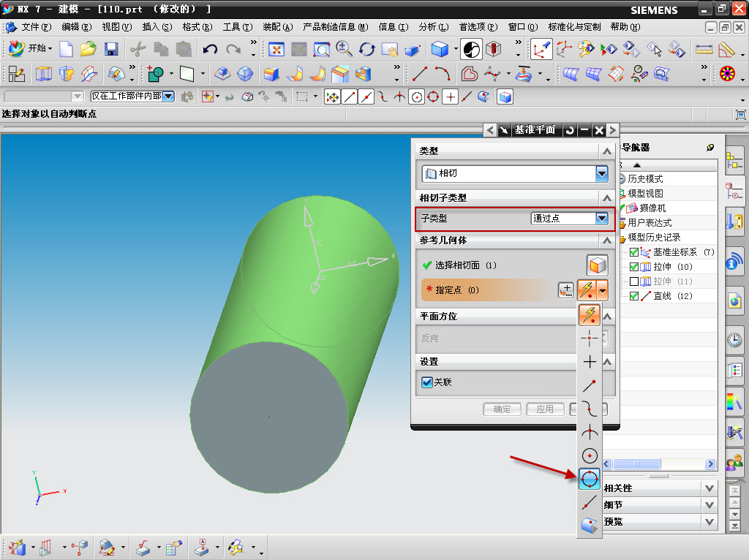Choose the Existing Point plus option
749x560 pixels.
coord(590,361)
